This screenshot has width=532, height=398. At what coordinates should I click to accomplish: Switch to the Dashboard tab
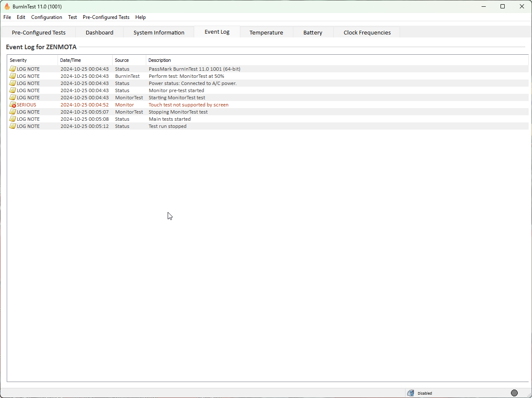point(100,32)
